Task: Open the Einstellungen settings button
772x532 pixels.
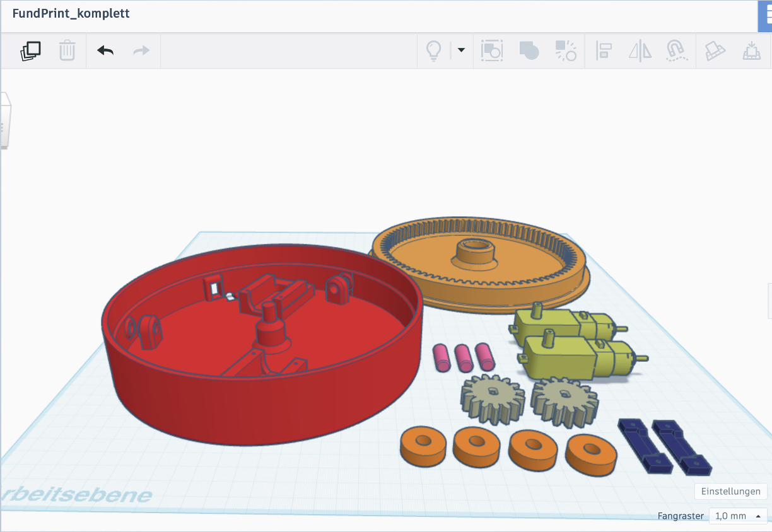Action: click(x=731, y=492)
